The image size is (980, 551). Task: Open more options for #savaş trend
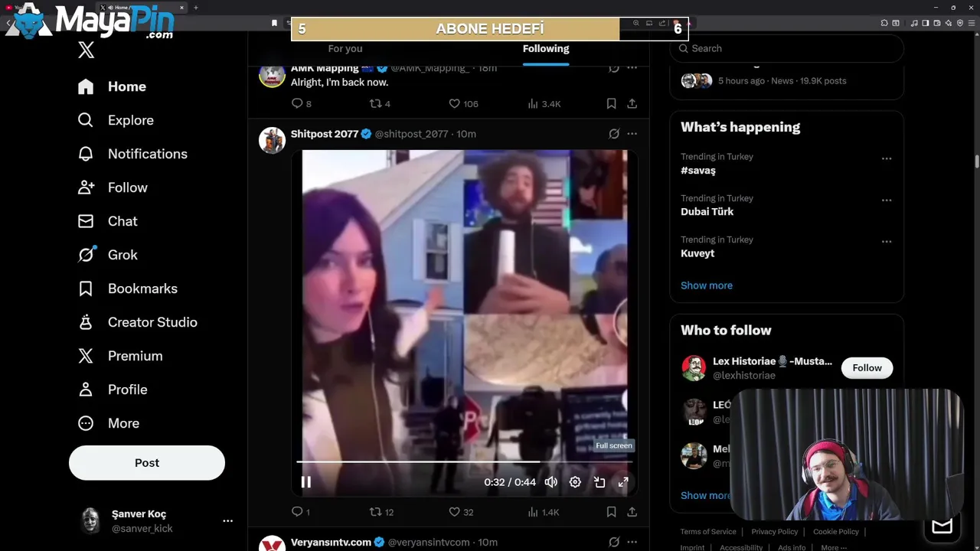[887, 159]
